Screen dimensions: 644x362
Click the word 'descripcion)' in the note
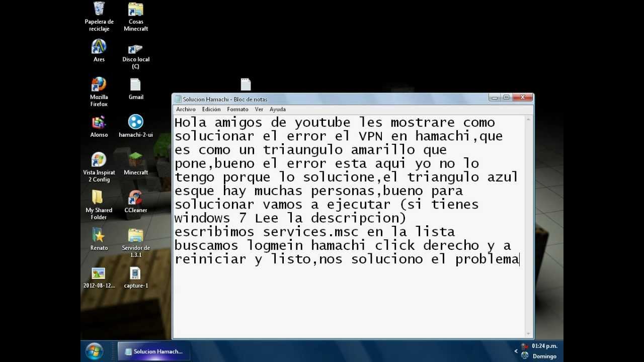pyautogui.click(x=358, y=218)
